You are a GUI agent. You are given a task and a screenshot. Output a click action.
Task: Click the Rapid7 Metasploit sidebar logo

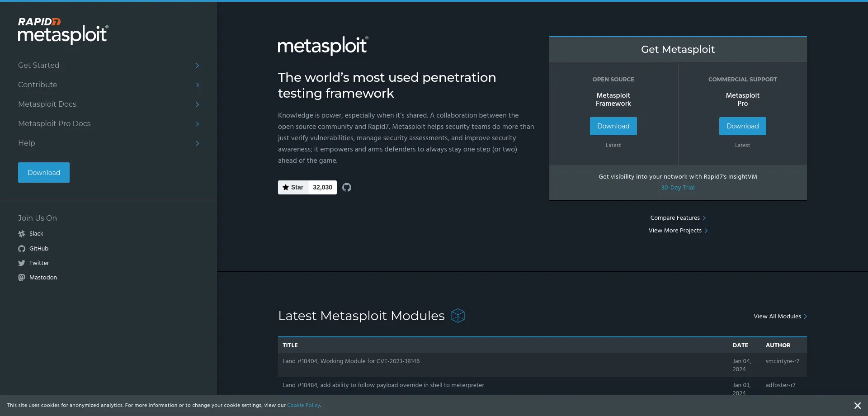pos(63,31)
